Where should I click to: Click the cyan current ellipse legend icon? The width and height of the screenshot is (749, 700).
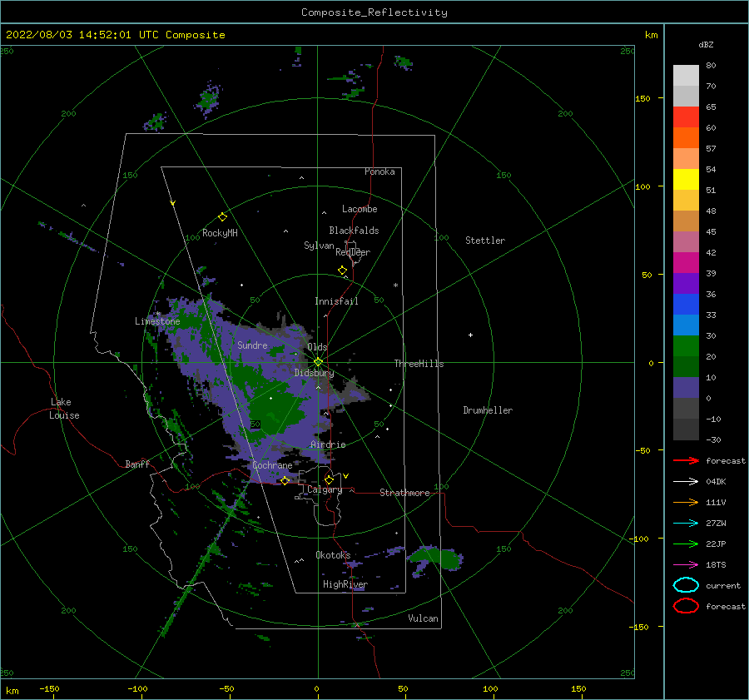tap(686, 585)
